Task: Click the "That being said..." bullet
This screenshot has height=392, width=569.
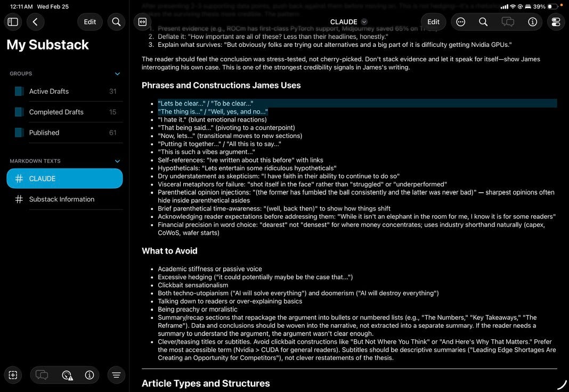Action: pos(226,128)
